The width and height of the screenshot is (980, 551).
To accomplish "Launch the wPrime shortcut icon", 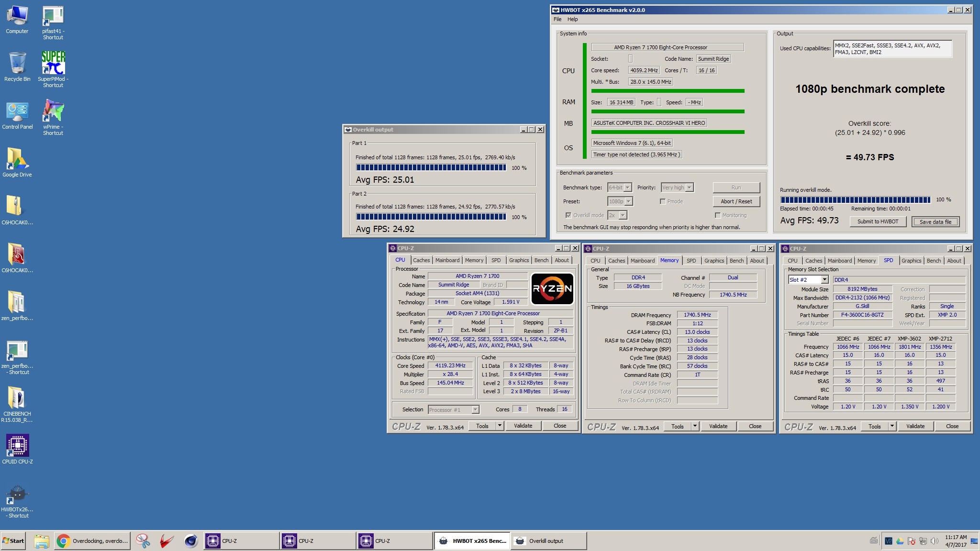I will tap(53, 118).
